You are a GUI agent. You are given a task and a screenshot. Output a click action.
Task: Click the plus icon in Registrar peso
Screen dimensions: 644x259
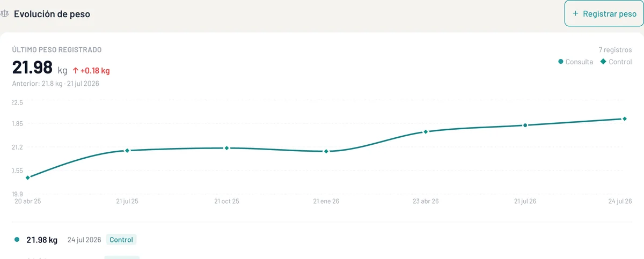point(576,14)
